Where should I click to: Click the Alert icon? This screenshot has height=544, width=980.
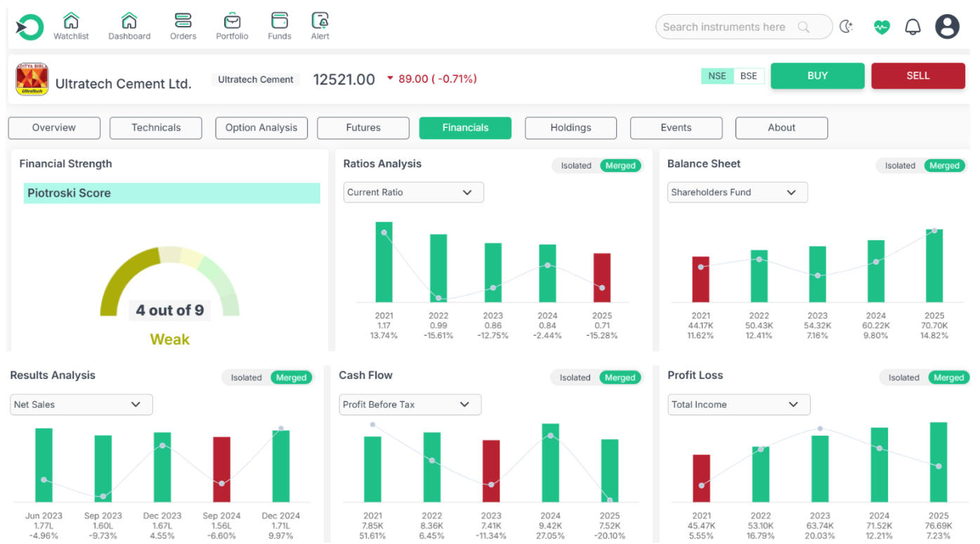[x=320, y=21]
